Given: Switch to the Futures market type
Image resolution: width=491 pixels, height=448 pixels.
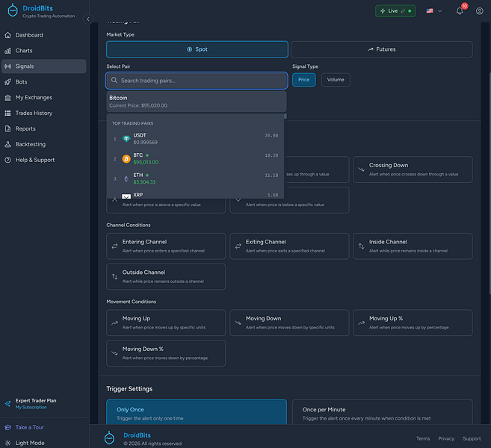Looking at the screenshot, I should pyautogui.click(x=381, y=49).
